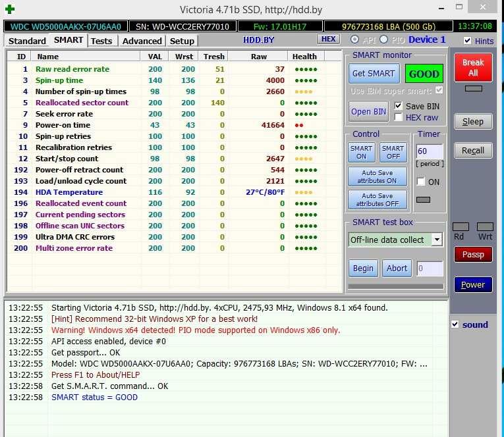This screenshot has width=504, height=437.
Task: Select the Raw read error rate row
Action: point(173,69)
